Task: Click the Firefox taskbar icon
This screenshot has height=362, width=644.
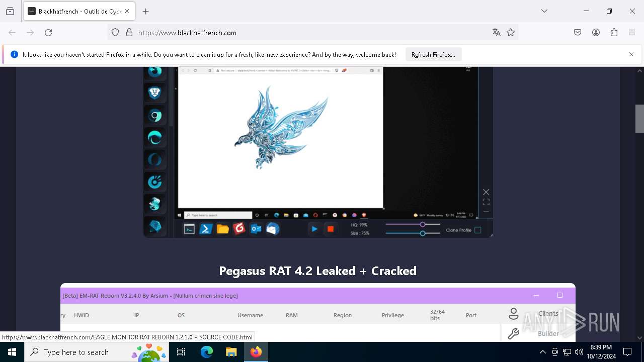Action: [256, 352]
